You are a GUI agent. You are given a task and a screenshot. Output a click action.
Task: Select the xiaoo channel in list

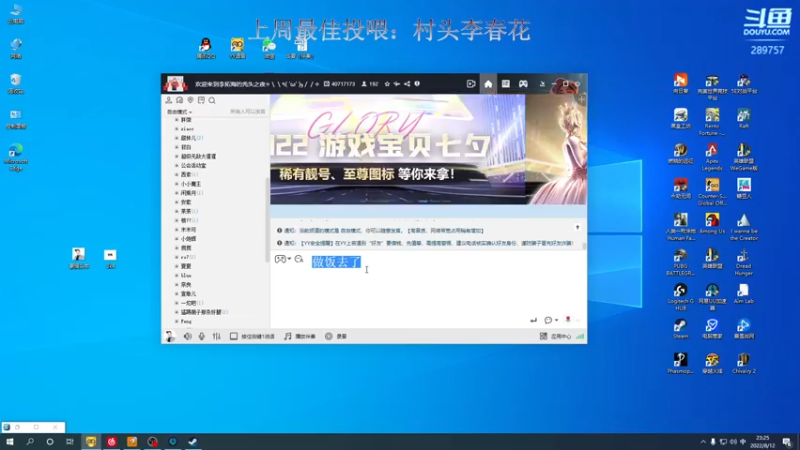tap(187, 129)
